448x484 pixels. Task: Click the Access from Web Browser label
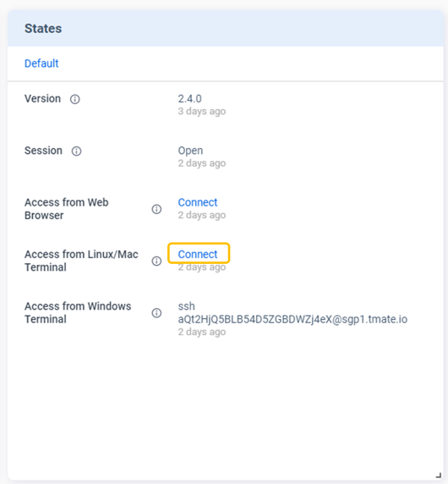click(x=67, y=209)
